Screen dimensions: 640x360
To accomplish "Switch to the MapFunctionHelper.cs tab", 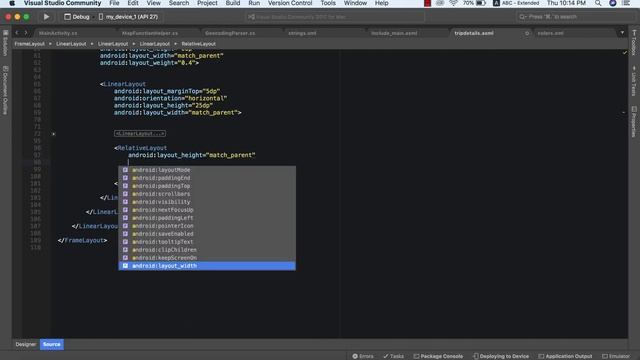I will pos(150,33).
